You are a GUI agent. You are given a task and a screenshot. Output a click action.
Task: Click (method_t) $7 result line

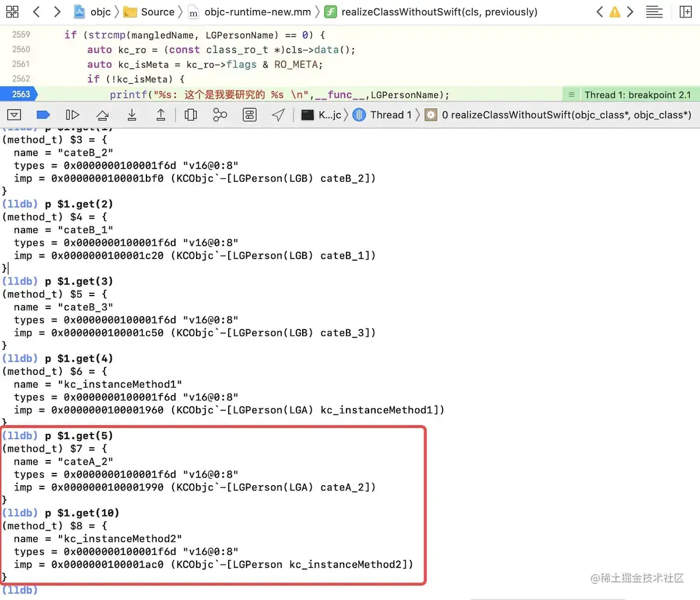tap(55, 448)
